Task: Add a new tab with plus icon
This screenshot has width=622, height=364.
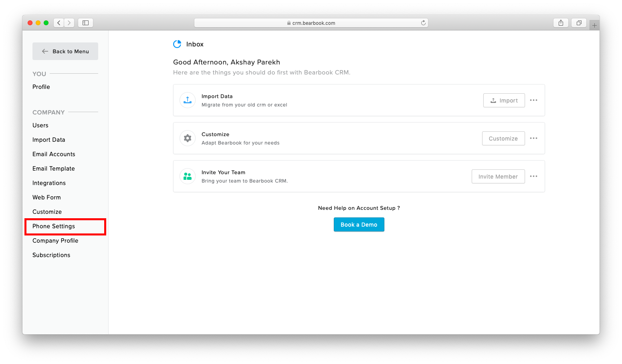Action: [594, 25]
